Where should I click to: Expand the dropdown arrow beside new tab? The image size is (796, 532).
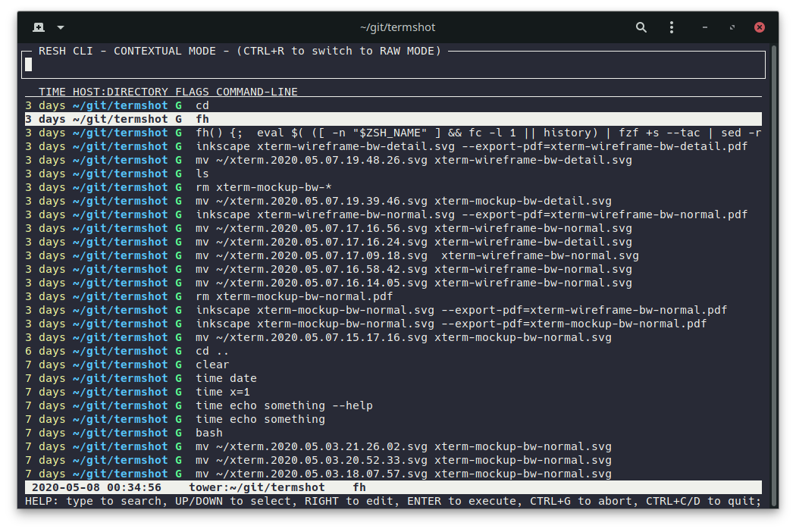[61, 27]
